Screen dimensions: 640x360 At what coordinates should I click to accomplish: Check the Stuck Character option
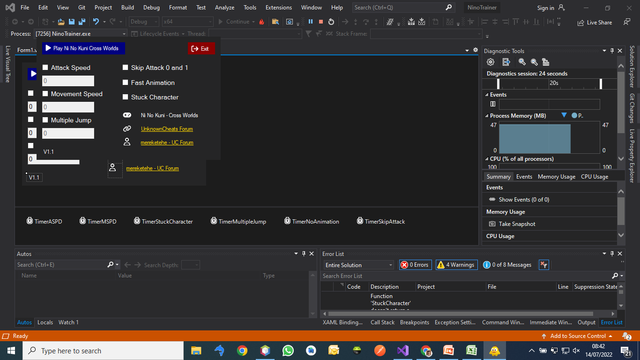tap(125, 97)
